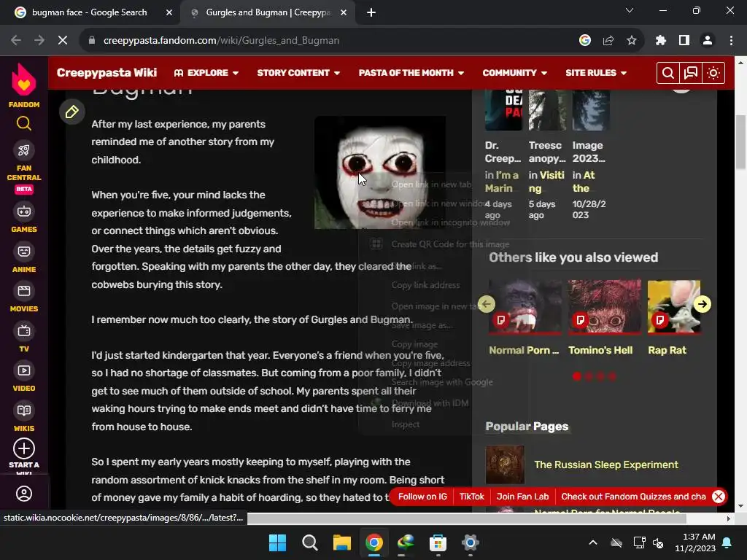
Task: Select Gurgles and Bugman browser tab
Action: (x=268, y=13)
